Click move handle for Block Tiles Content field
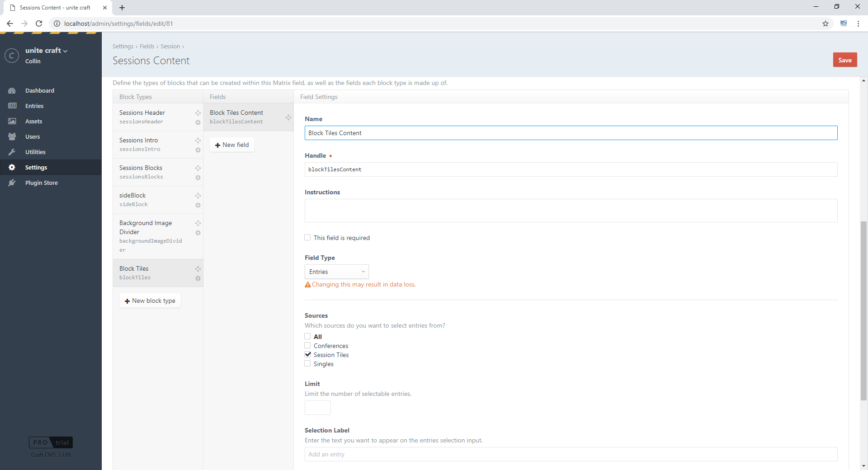 (x=288, y=117)
